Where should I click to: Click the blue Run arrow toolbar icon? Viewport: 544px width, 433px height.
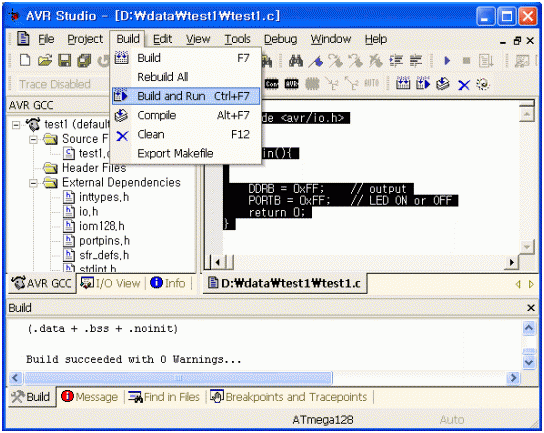tap(447, 61)
